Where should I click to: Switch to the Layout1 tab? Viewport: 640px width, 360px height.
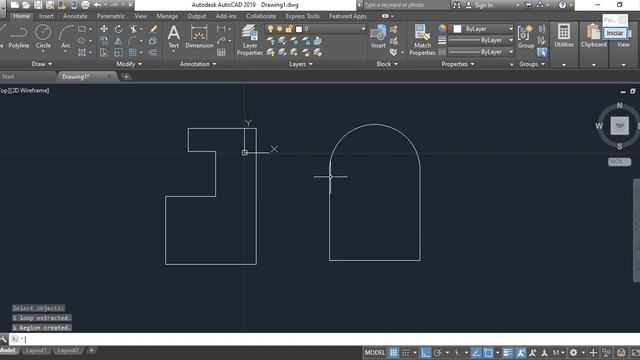[36, 351]
